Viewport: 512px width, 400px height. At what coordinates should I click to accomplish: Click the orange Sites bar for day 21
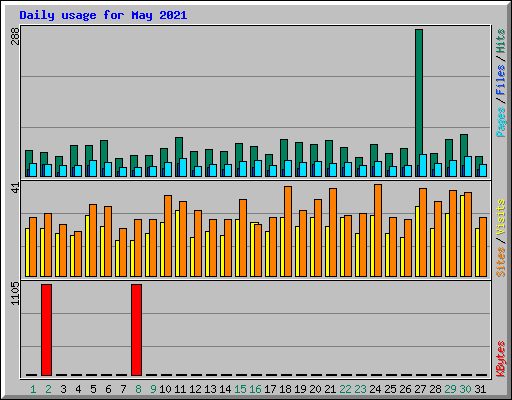coord(333,232)
